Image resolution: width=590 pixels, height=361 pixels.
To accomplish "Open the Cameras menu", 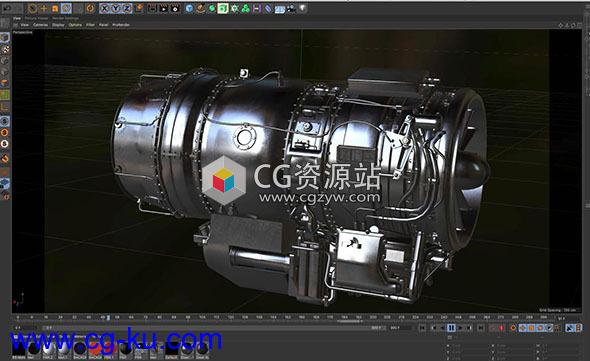I will 40,25.
